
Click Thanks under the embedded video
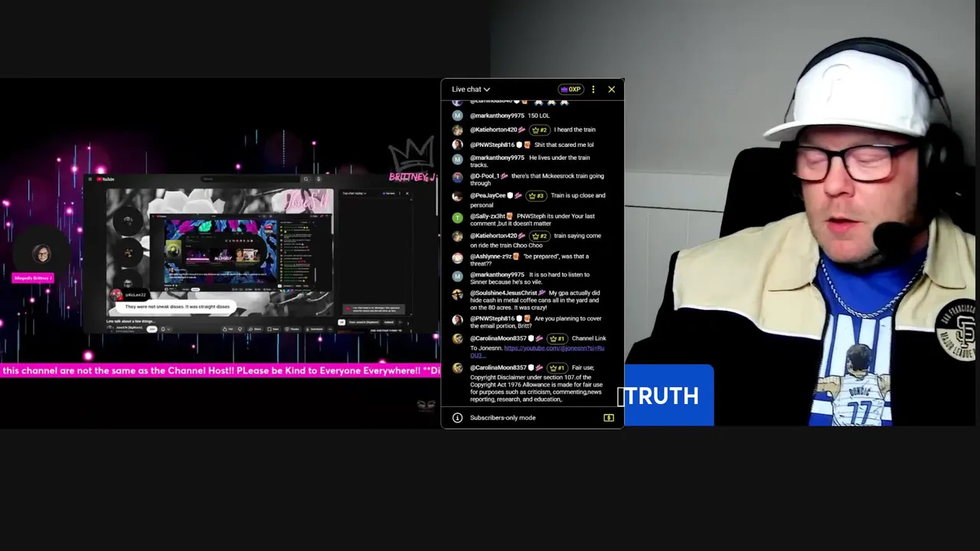(292, 329)
